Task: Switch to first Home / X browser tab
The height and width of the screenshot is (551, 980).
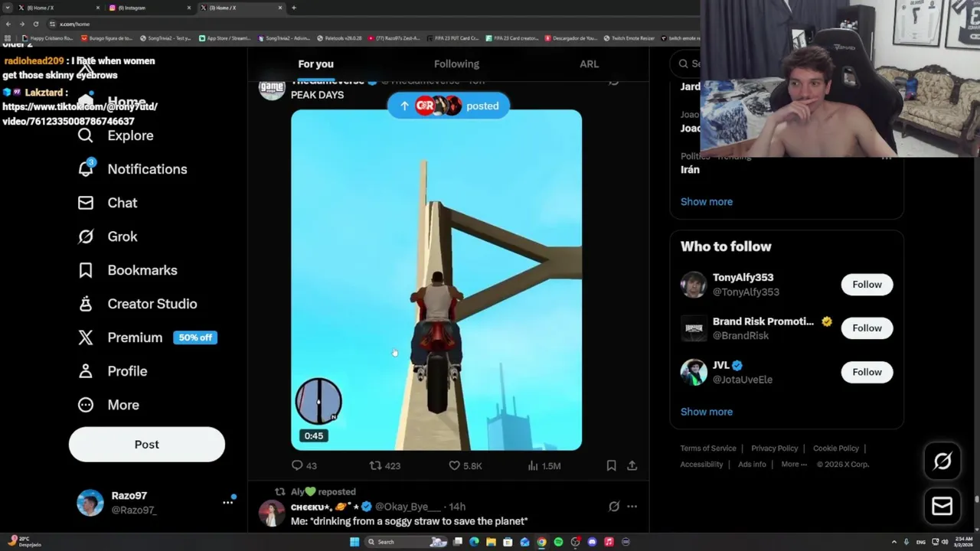Action: coord(59,8)
